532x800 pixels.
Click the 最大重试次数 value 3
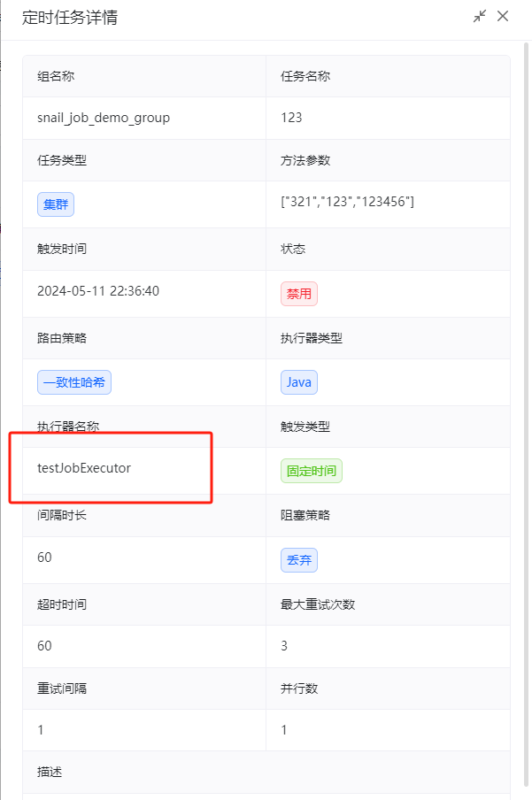coord(284,646)
